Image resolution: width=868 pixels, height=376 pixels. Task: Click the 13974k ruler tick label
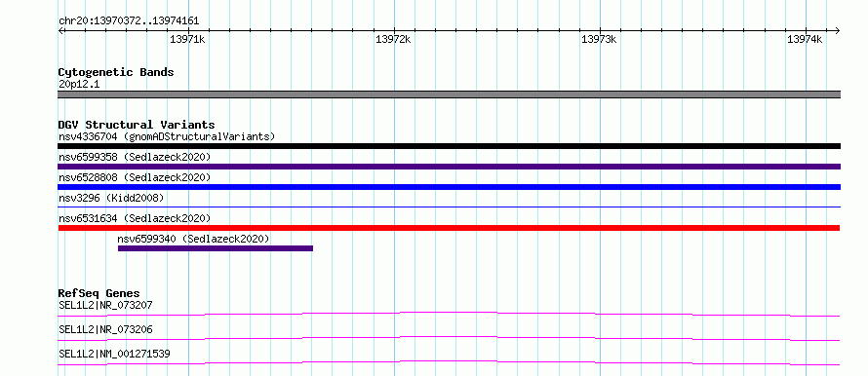805,39
